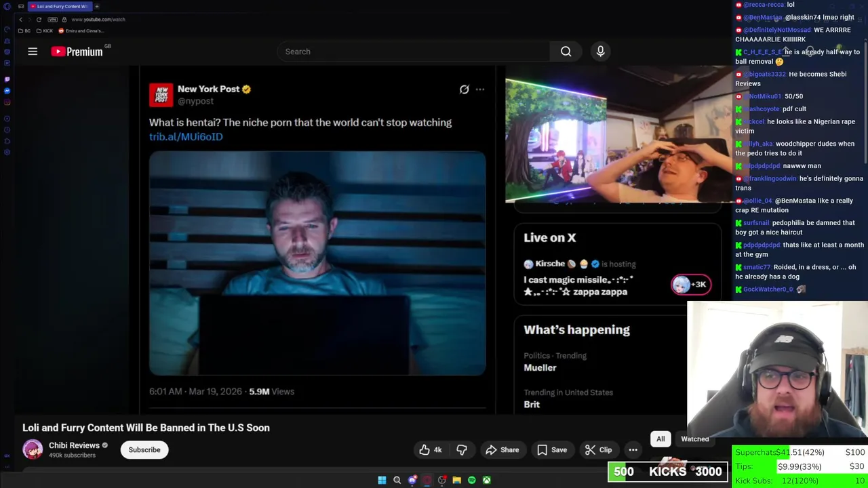Viewport: 868px width, 488px height.
Task: Click the tweet's article image
Action: point(317,263)
